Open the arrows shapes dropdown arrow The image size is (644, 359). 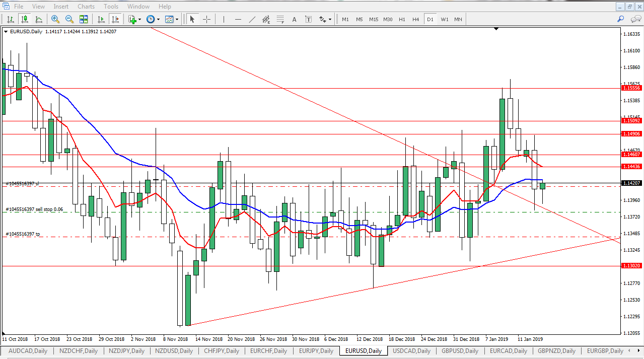[330, 19]
